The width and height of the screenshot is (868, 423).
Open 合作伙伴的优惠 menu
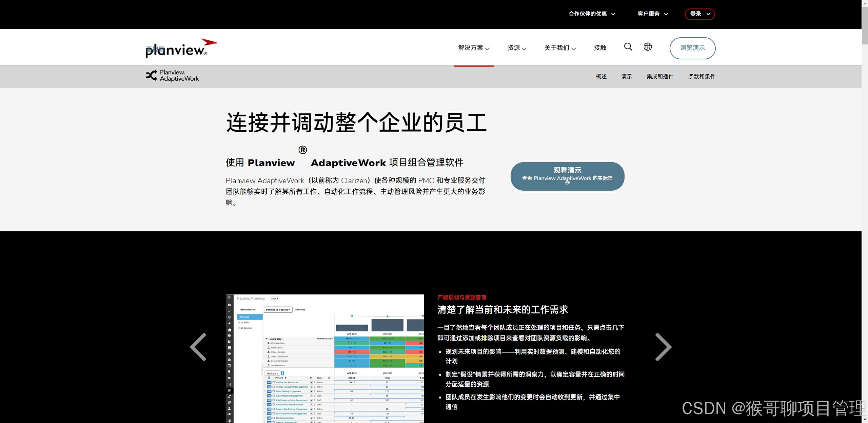point(592,14)
